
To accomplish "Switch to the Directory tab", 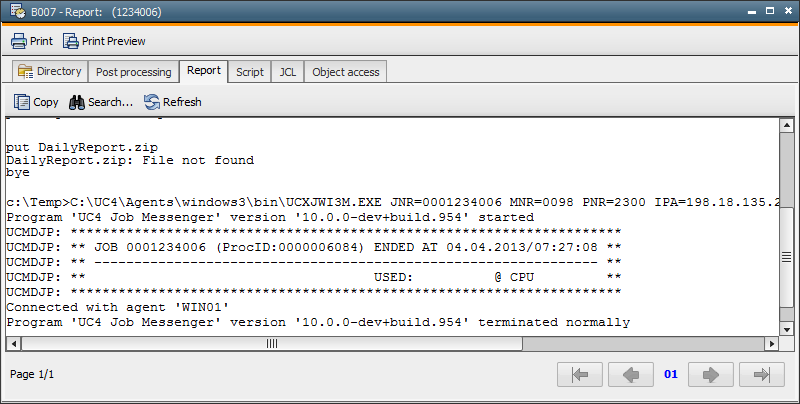I will click(x=49, y=72).
